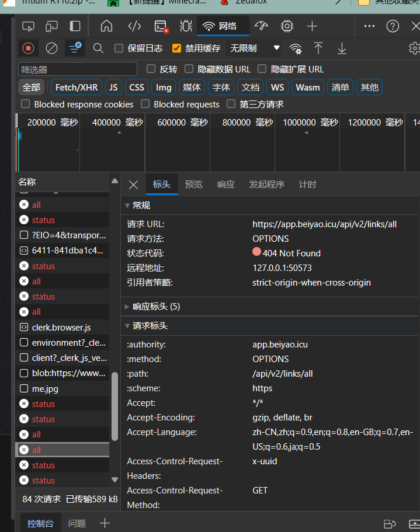420x532 pixels.
Task: Open network settings gear icon
Action: pyautogui.click(x=415, y=48)
